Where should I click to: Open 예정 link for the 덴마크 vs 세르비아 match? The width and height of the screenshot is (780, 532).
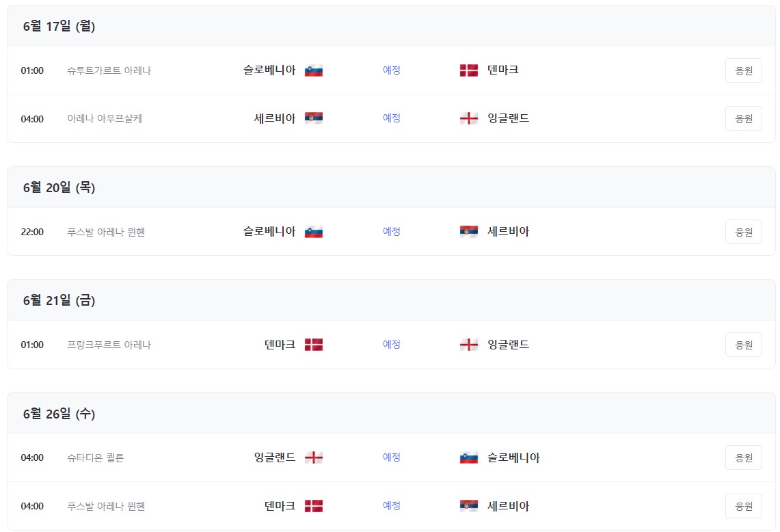point(391,506)
